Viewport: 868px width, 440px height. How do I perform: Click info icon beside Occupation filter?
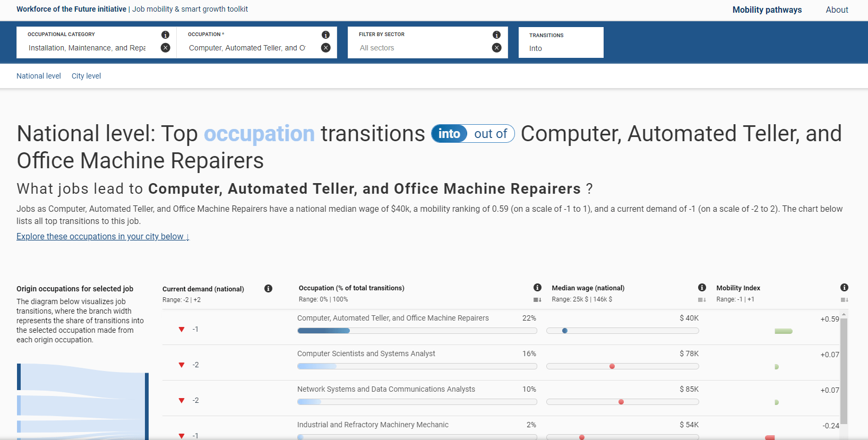pos(325,34)
